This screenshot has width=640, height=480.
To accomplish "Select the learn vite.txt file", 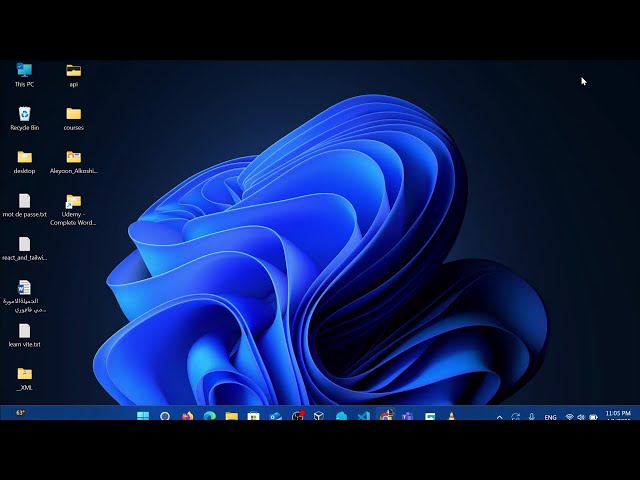I will pyautogui.click(x=24, y=335).
